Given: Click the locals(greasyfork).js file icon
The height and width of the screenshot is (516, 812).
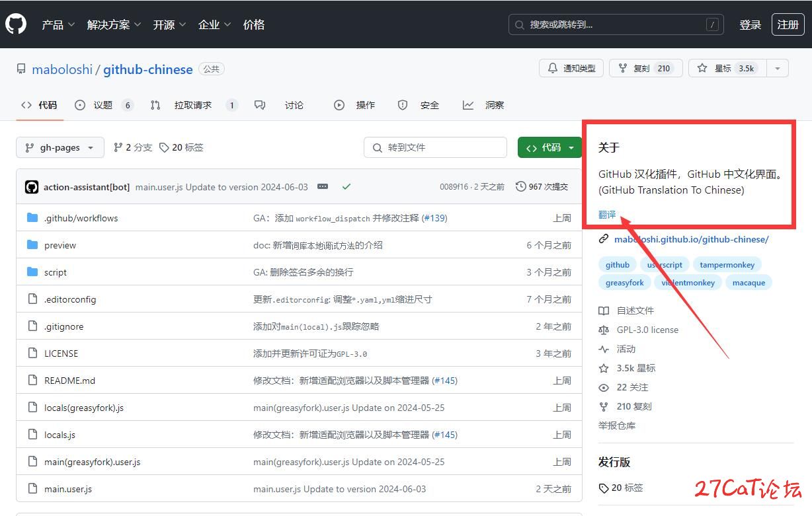Looking at the screenshot, I should pos(32,407).
